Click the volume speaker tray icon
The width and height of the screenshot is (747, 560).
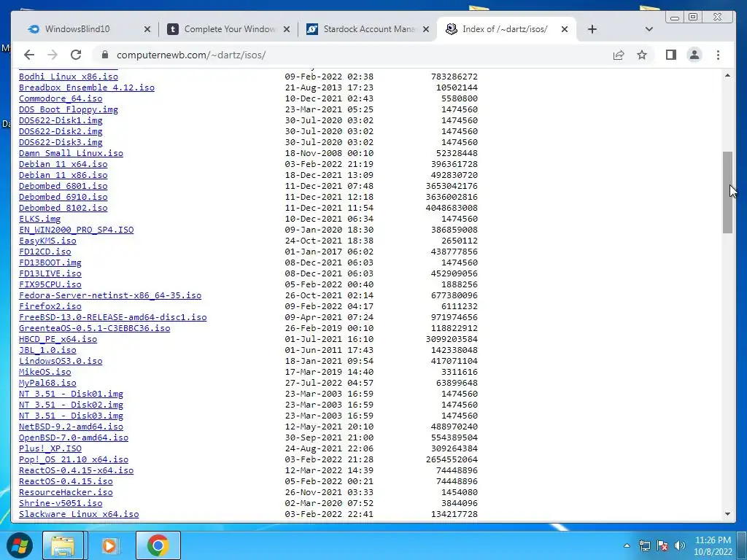pyautogui.click(x=680, y=545)
